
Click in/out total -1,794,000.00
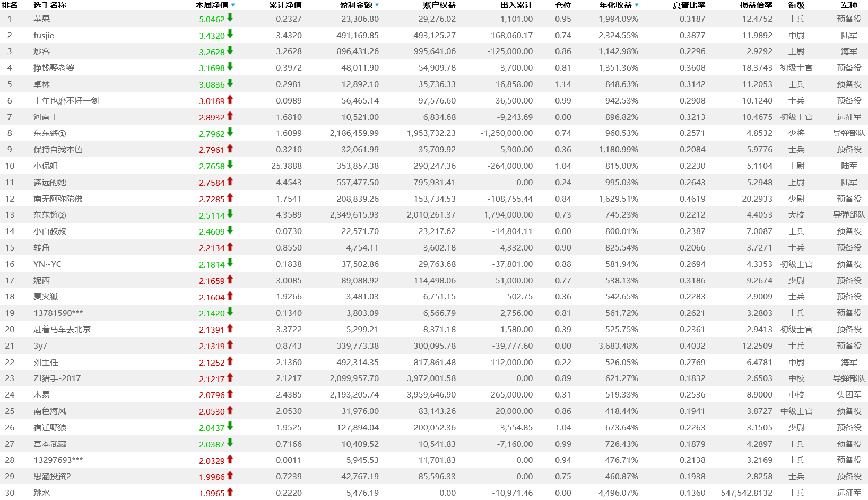[x=507, y=215]
